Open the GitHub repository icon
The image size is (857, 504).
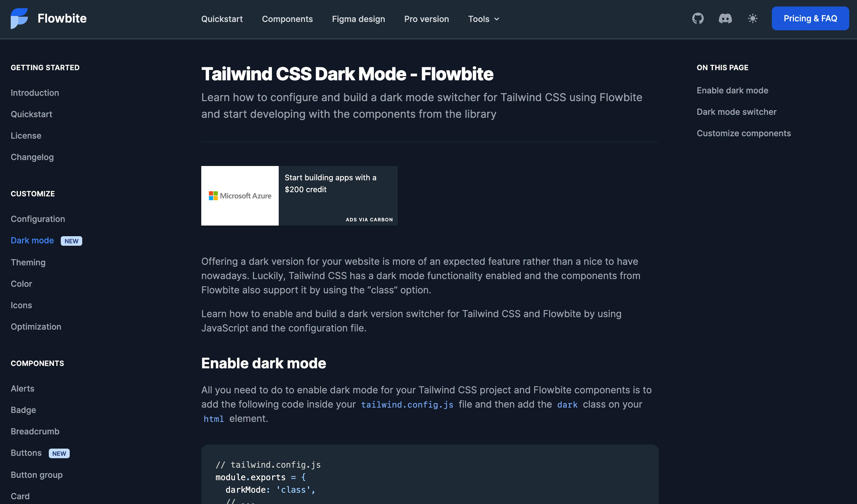(698, 18)
